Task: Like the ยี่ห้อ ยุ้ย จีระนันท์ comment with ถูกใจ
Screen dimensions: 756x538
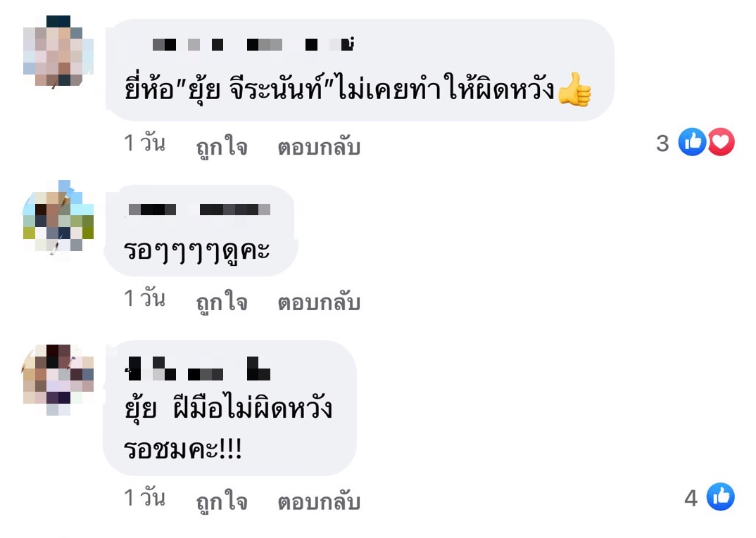Action: 222,146
